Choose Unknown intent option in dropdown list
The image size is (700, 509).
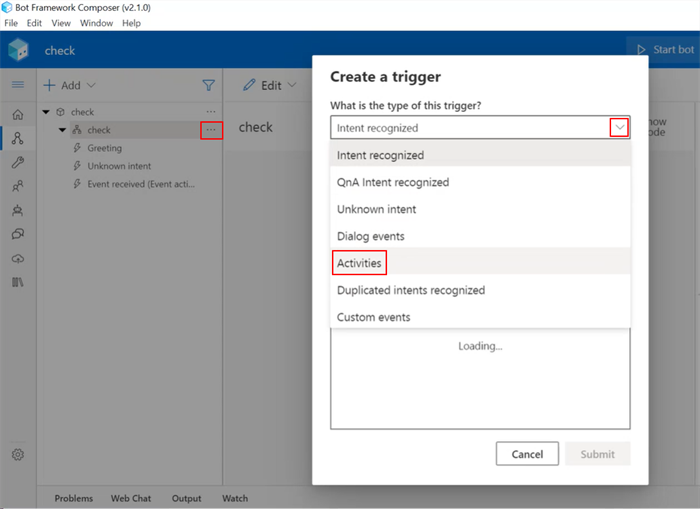[480, 209]
